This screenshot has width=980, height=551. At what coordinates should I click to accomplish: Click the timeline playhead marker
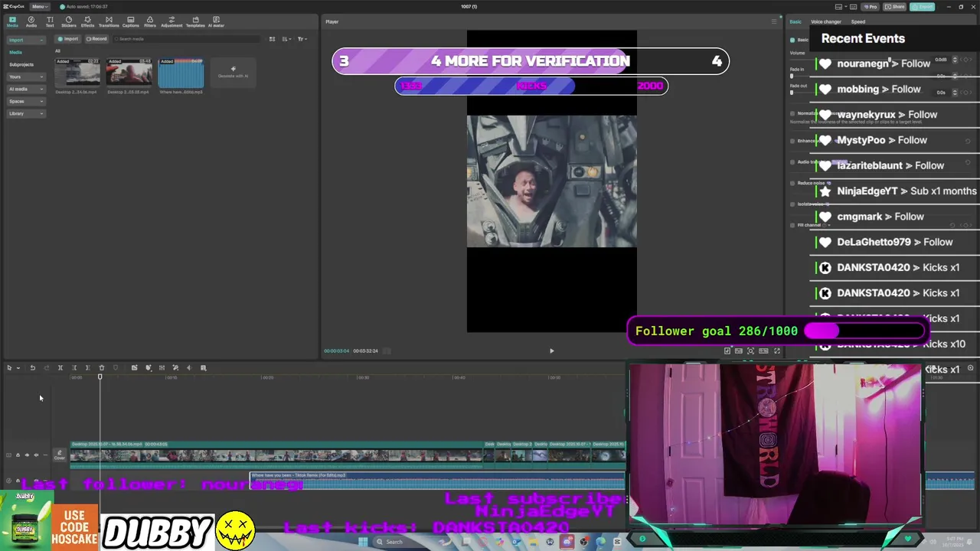[x=100, y=377]
